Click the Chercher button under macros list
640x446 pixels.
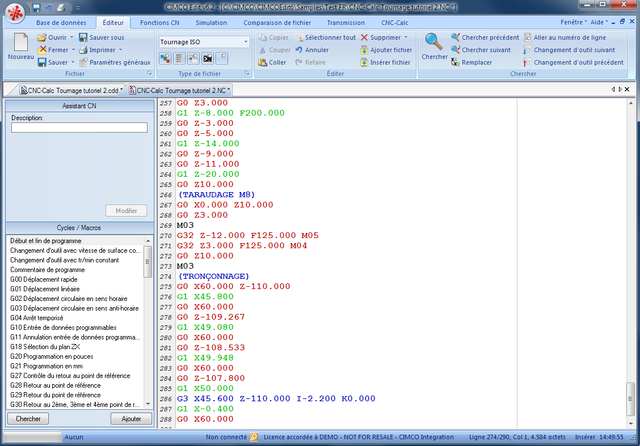28,419
